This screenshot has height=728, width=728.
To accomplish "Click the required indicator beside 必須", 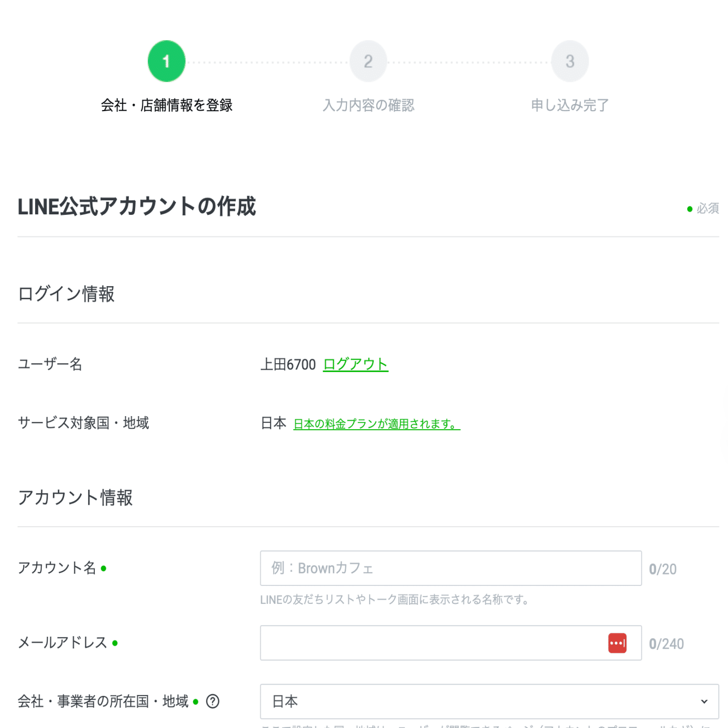I will point(689,208).
